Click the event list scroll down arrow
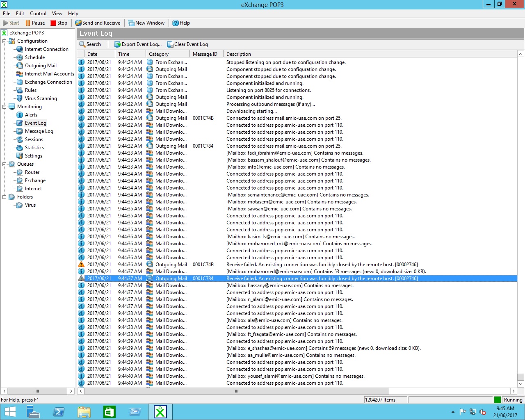 (x=520, y=384)
